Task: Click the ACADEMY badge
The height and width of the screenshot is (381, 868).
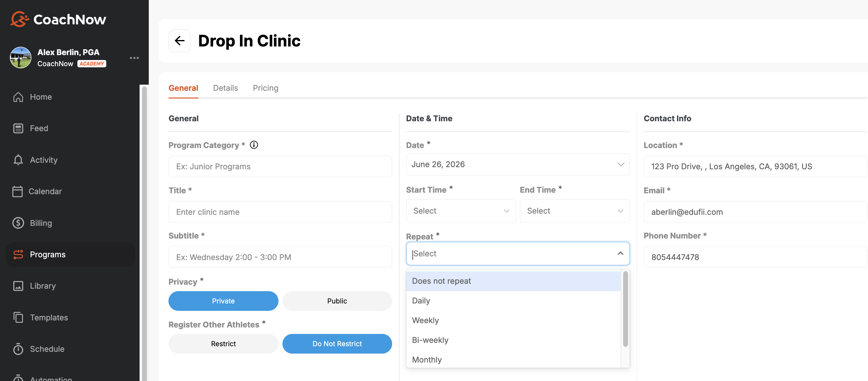Action: point(92,64)
